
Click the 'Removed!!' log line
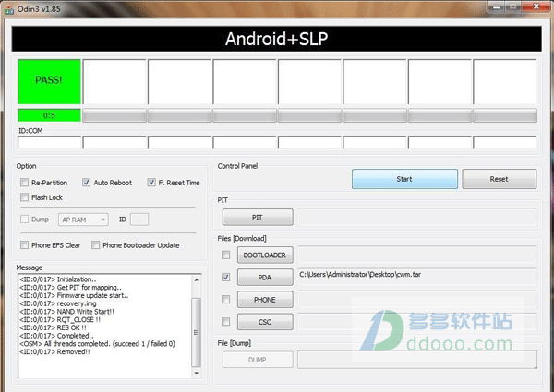[x=54, y=351]
